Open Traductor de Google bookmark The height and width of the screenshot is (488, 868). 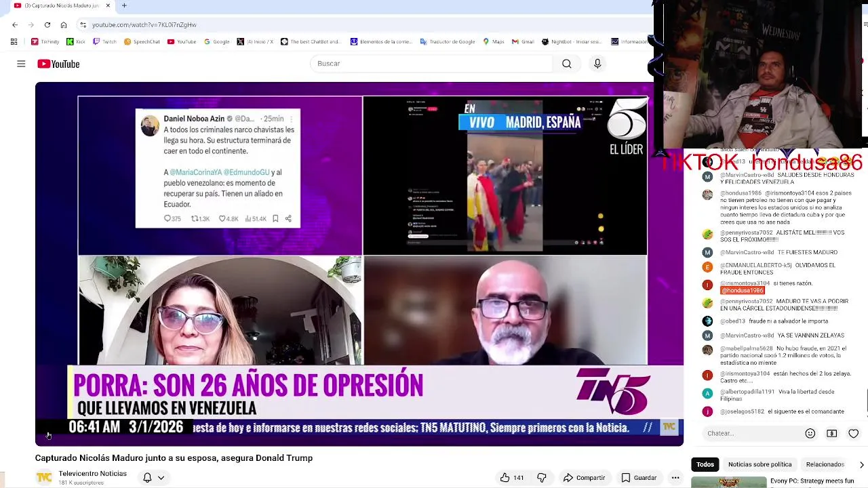447,42
